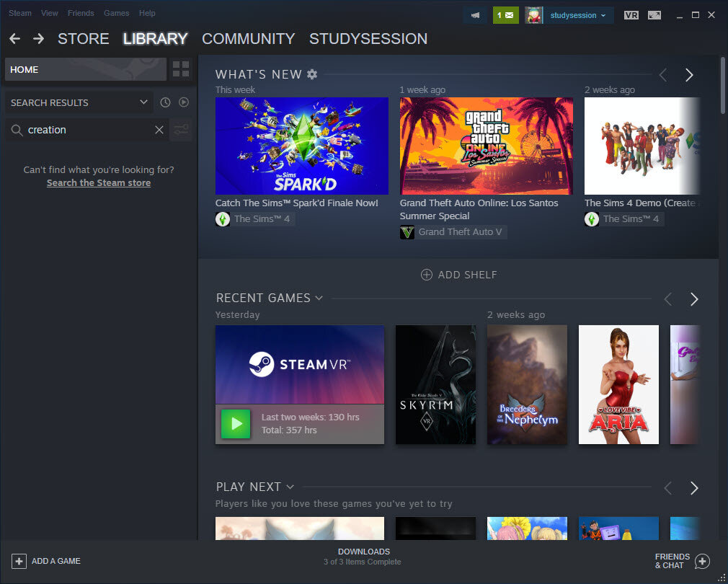The height and width of the screenshot is (584, 728).
Task: Open What's New settings gear
Action: [x=313, y=74]
